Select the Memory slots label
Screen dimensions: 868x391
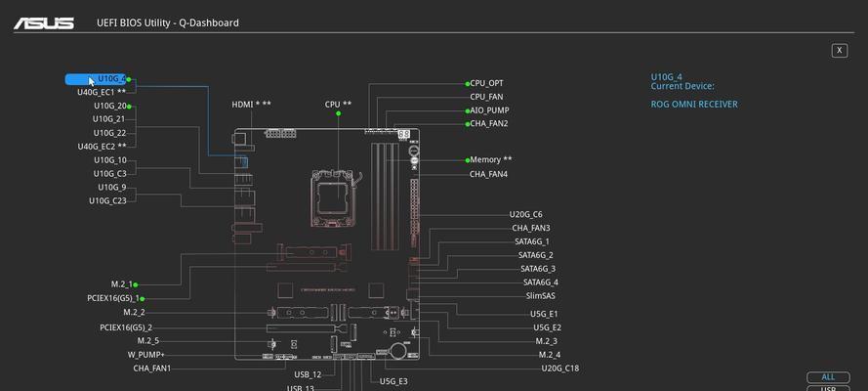click(x=490, y=159)
